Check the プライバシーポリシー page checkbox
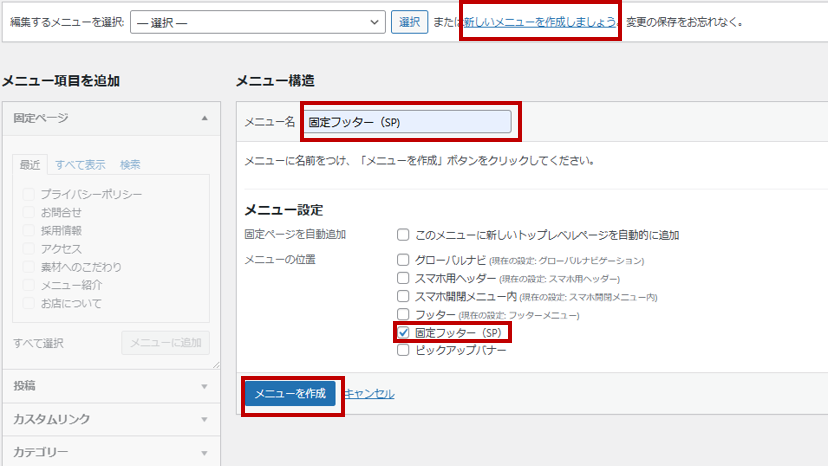This screenshot has width=829, height=466. 29,194
